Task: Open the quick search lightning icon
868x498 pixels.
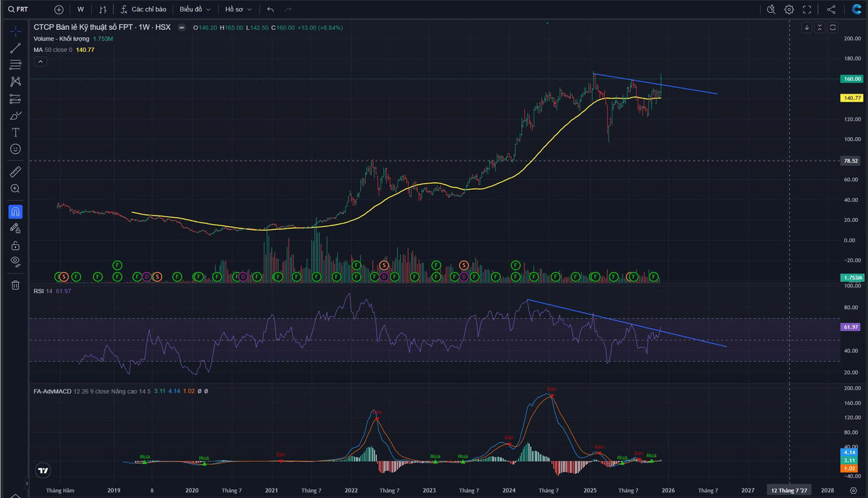Action: (771, 9)
